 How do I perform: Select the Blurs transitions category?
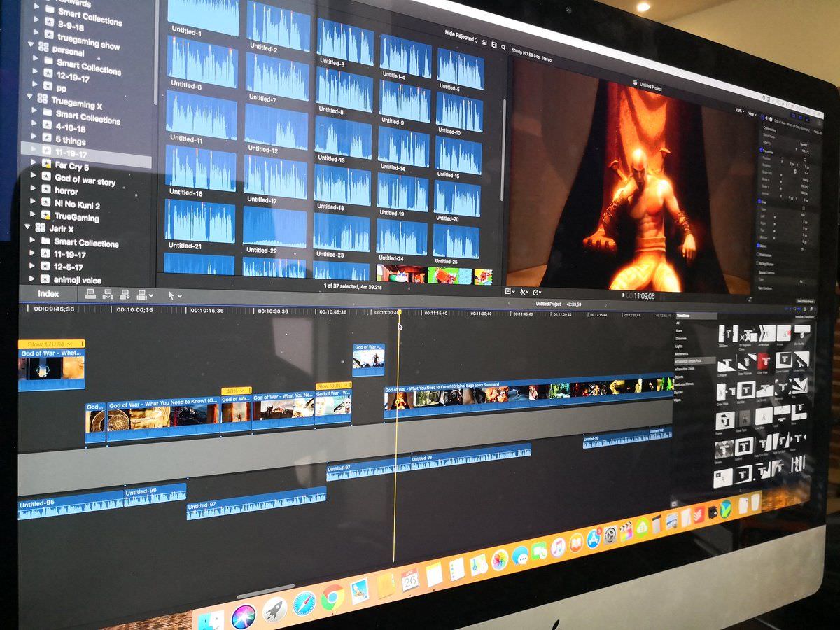pos(680,331)
